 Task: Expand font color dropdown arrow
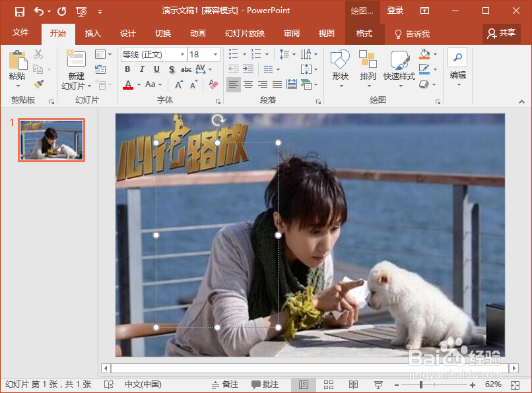(139, 84)
